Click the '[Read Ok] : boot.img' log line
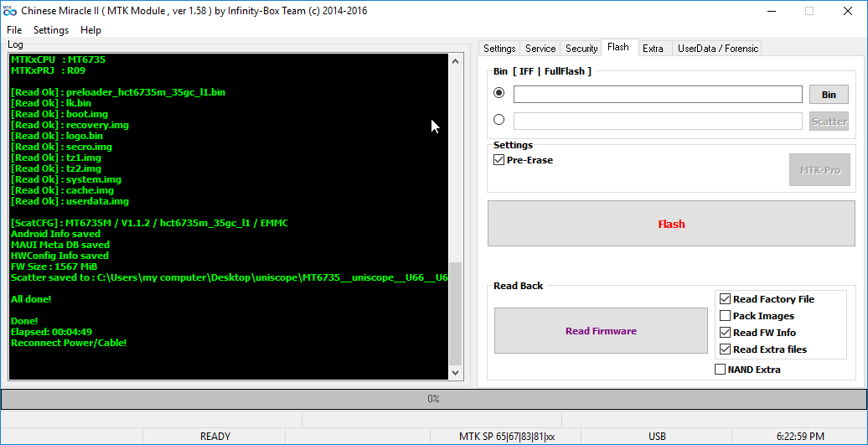The image size is (868, 445). pyautogui.click(x=59, y=114)
